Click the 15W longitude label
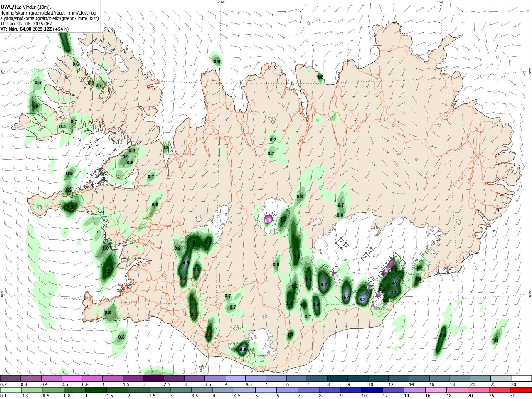The image size is (532, 399). [440, 2]
